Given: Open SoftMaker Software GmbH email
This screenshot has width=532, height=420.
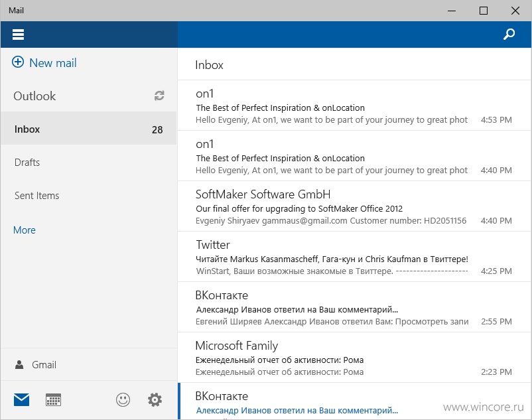Looking at the screenshot, I should (354, 206).
